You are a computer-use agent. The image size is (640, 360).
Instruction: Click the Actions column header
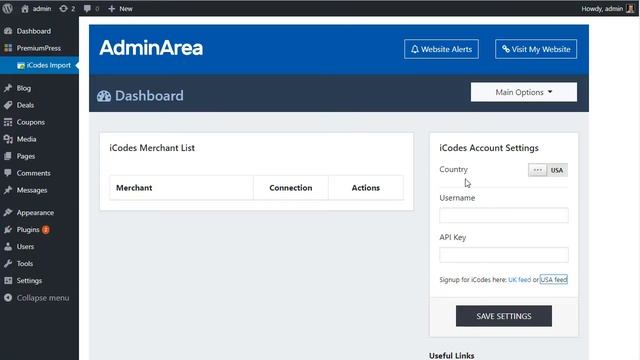pos(366,188)
